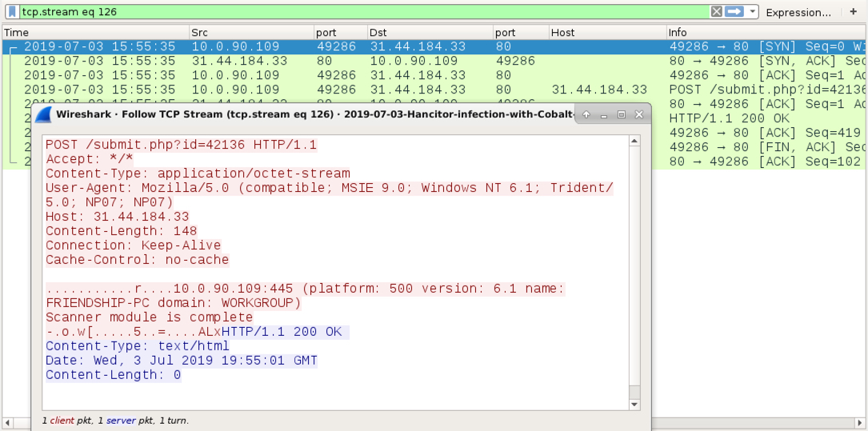Click the Cache-Control: no-cache line
The width and height of the screenshot is (868, 431).
(138, 260)
